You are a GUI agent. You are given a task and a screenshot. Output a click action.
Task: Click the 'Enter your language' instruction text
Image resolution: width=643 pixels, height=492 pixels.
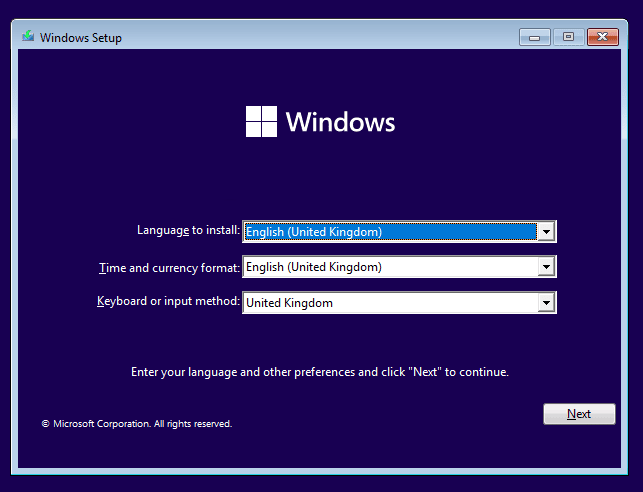tap(320, 372)
